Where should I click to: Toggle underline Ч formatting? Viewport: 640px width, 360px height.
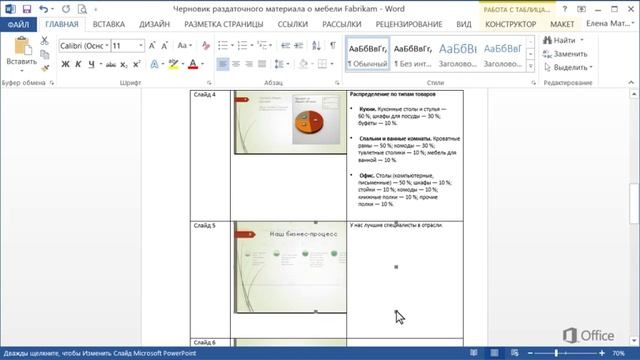pyautogui.click(x=91, y=64)
